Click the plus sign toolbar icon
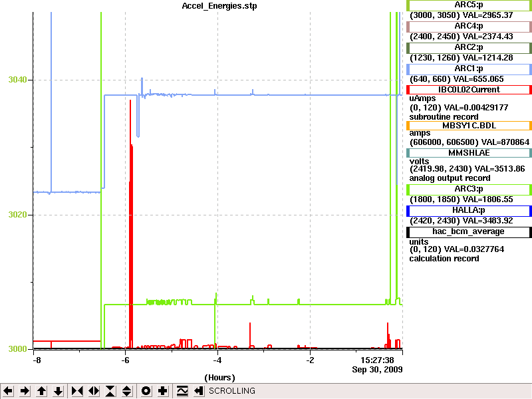The width and height of the screenshot is (532, 399). [163, 391]
